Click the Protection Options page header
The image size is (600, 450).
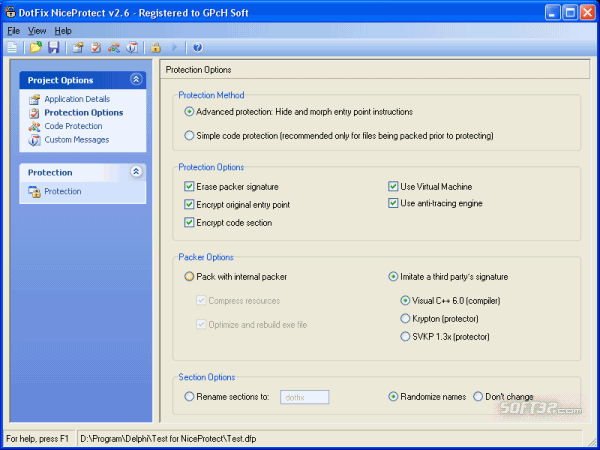pyautogui.click(x=198, y=70)
